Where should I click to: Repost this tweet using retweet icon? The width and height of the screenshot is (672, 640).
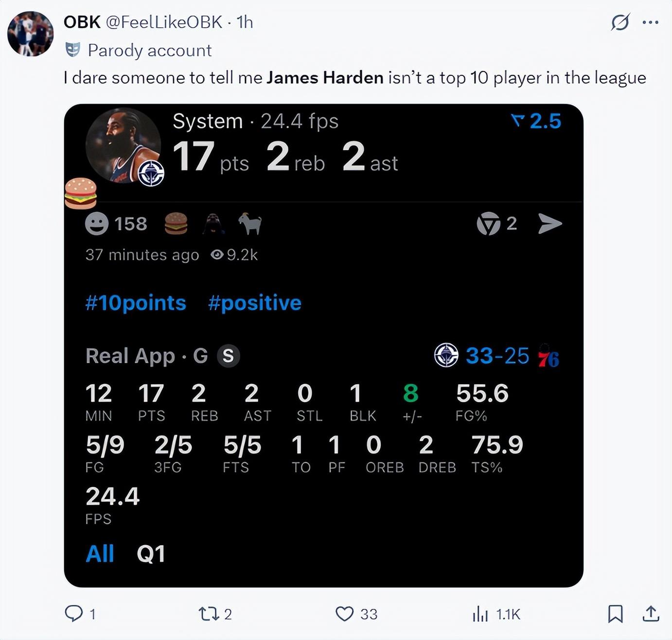click(x=209, y=614)
